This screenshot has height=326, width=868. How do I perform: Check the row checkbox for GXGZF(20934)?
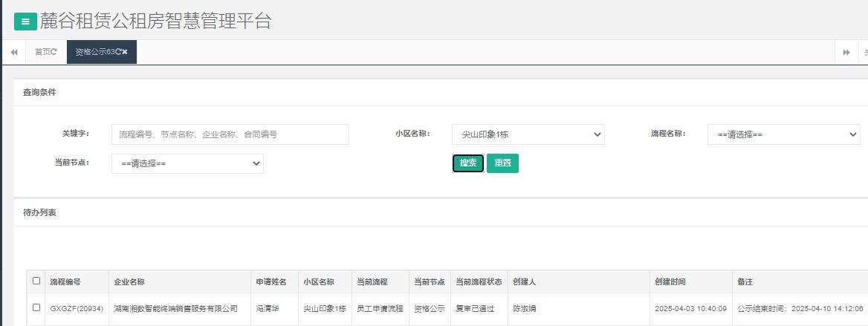(x=36, y=307)
